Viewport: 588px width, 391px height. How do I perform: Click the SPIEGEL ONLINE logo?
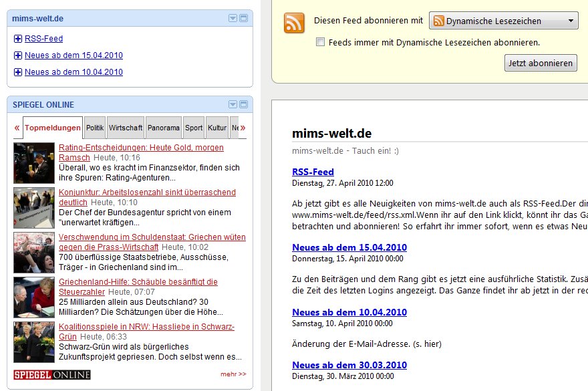(52, 374)
